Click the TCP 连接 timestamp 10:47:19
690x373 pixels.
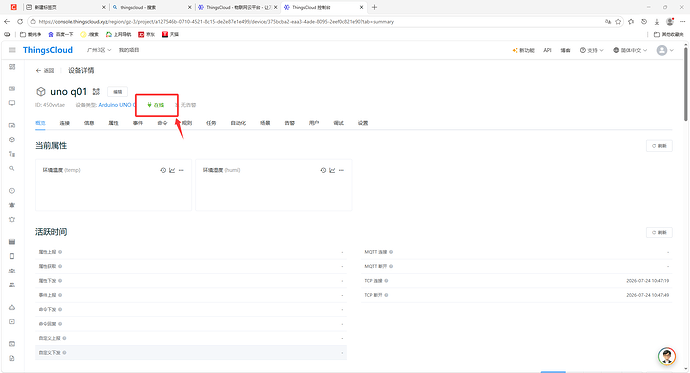[648, 281]
